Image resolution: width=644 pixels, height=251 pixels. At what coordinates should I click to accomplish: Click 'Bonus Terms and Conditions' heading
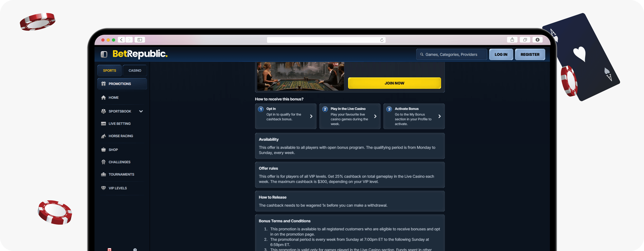284,221
